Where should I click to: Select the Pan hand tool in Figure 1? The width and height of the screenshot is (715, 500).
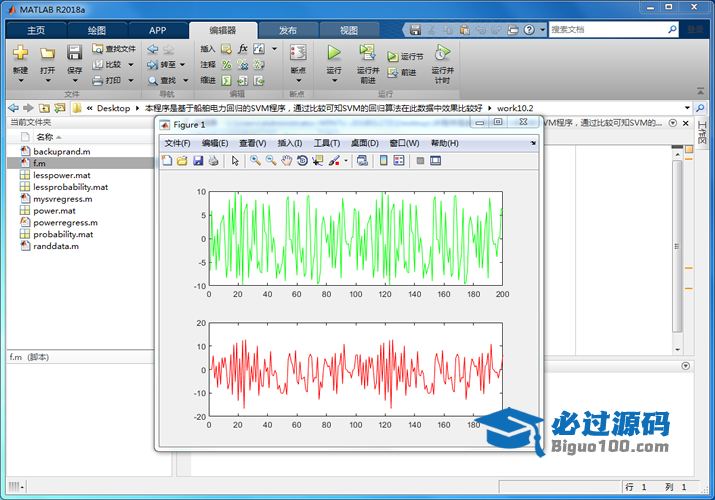pyautogui.click(x=286, y=160)
